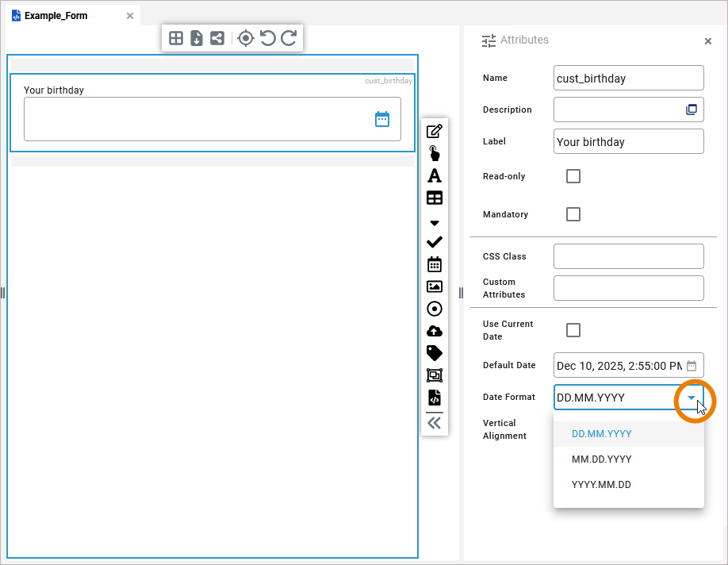Switch to the Example_Form tab

point(56,16)
